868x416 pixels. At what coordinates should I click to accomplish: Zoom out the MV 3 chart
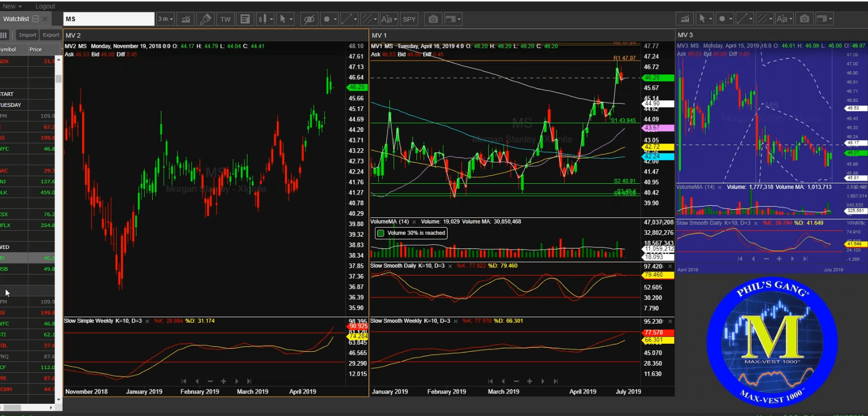pyautogui.click(x=766, y=259)
